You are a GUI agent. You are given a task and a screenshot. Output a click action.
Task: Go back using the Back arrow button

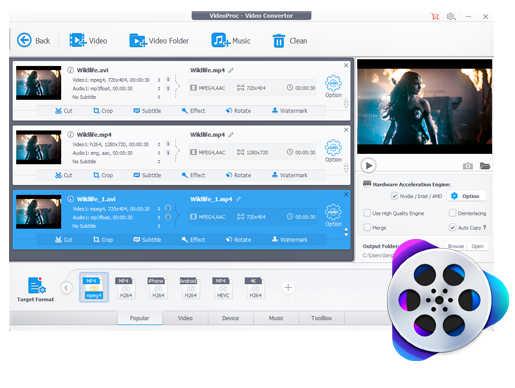(33, 41)
